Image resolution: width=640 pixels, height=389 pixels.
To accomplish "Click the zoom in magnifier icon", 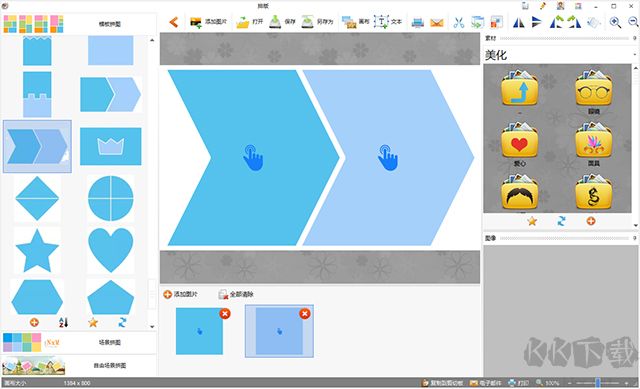I will click(x=615, y=22).
